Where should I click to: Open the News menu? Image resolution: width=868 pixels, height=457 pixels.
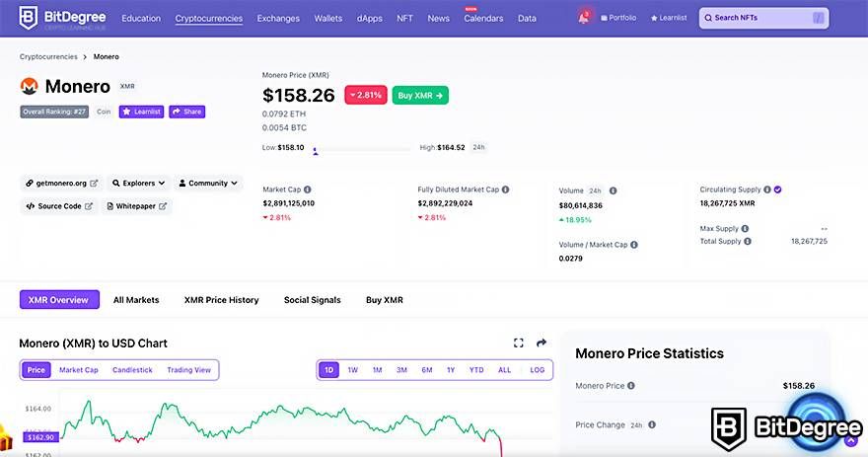(x=438, y=19)
